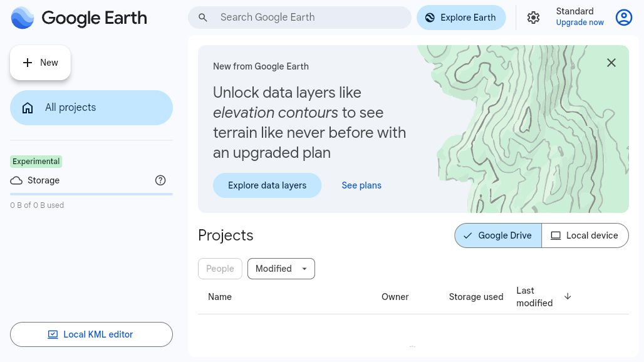Click the search magnifier icon

tap(202, 18)
